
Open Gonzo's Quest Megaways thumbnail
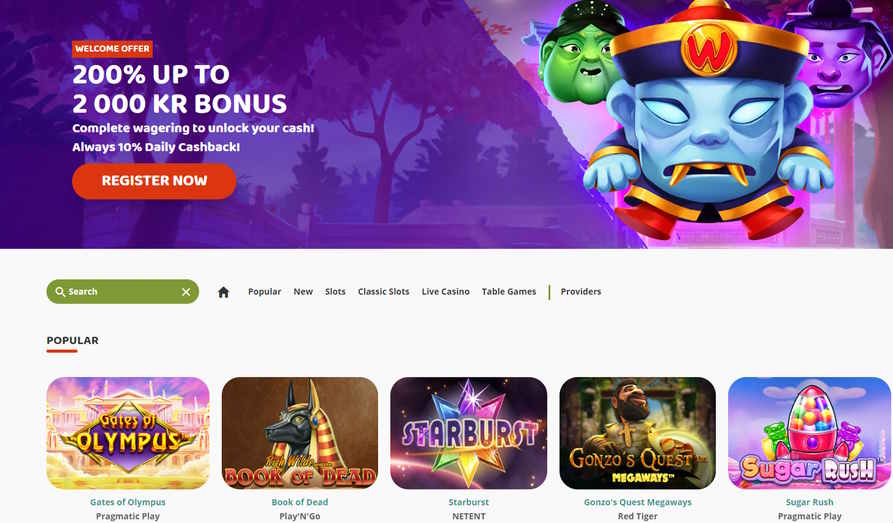pyautogui.click(x=637, y=433)
